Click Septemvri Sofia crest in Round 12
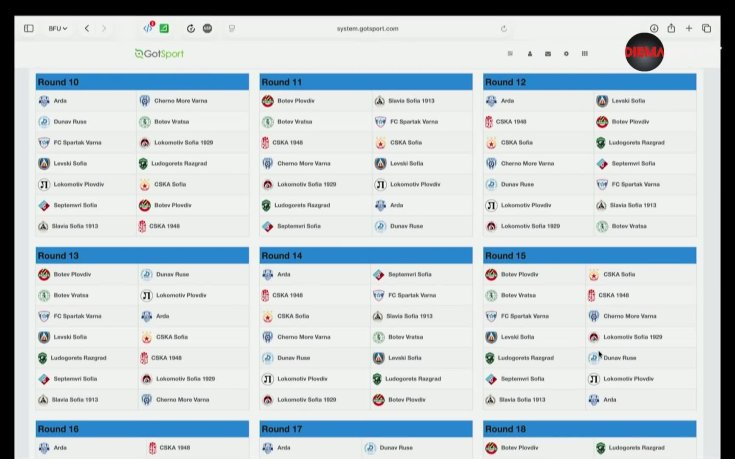735x459 pixels. [x=602, y=164]
